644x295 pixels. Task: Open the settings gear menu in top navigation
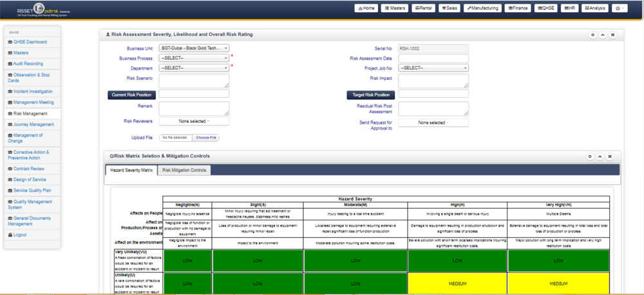[620, 8]
